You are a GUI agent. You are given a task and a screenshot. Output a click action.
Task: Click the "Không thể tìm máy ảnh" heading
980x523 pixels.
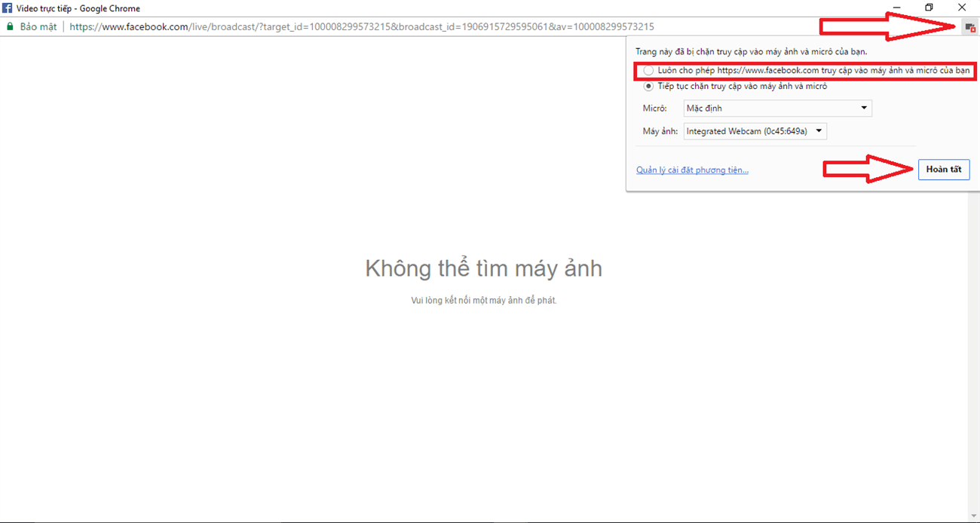point(484,268)
